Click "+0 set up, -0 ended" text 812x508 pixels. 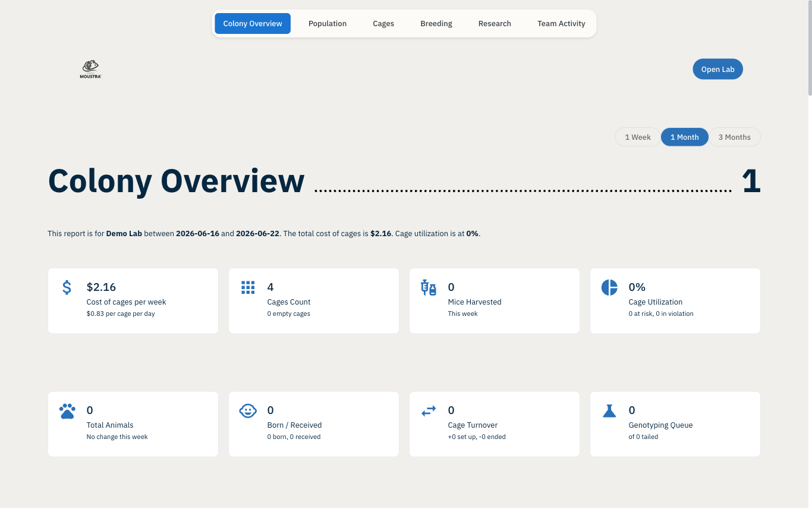(x=477, y=437)
